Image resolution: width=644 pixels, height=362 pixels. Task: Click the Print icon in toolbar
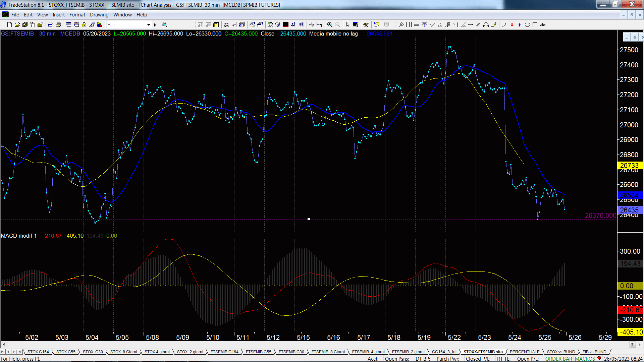[58, 25]
